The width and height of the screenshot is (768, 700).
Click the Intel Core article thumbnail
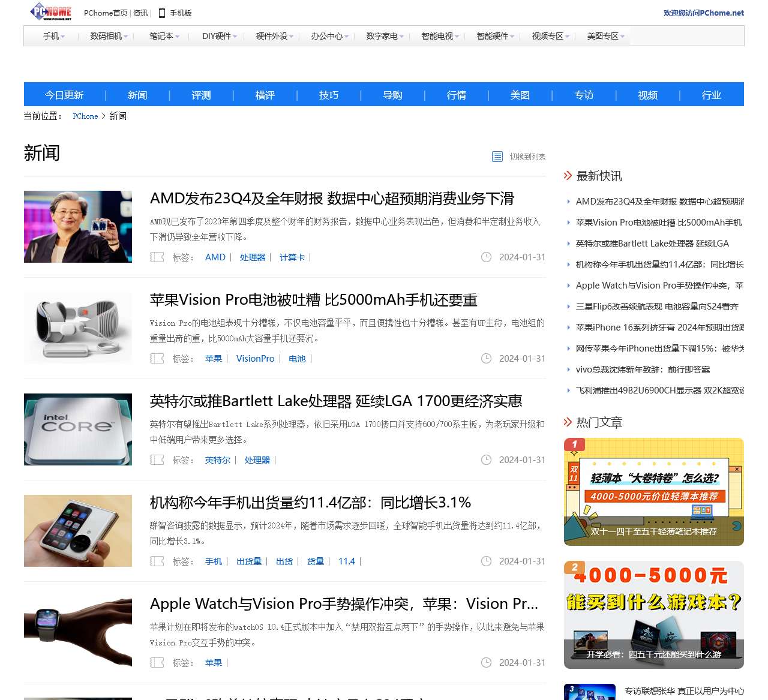point(77,429)
